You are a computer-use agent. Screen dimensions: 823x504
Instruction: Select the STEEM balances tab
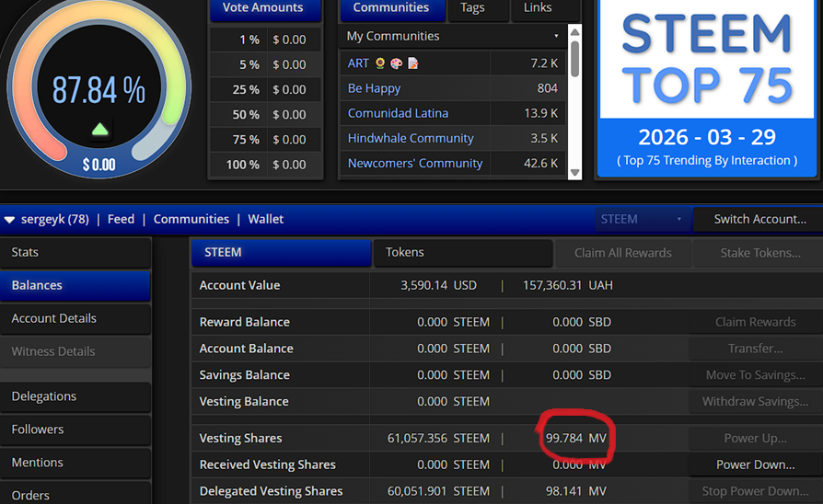(282, 252)
